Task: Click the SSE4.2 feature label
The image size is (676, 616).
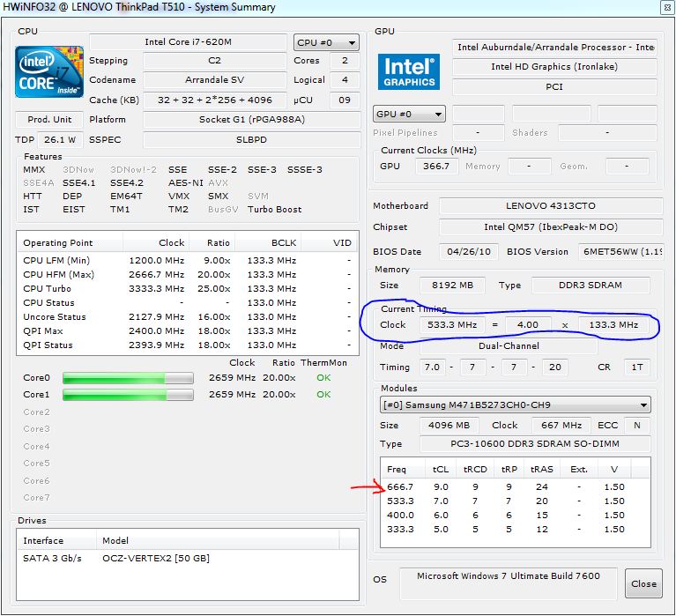Action: pyautogui.click(x=127, y=183)
